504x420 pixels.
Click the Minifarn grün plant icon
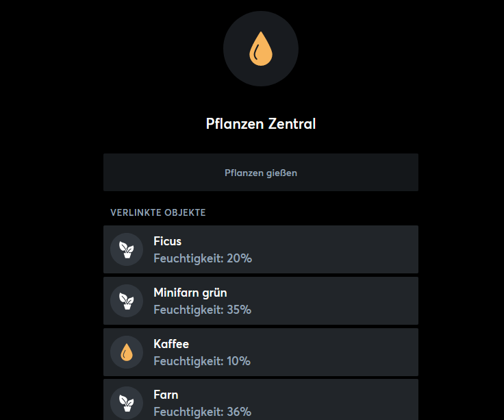tap(127, 301)
